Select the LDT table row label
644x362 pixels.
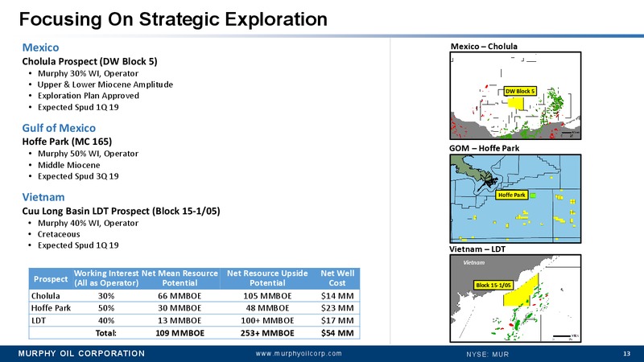(39, 320)
